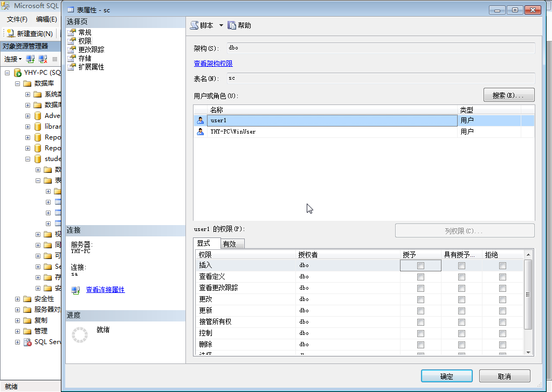Screen dimensions: 552x392
Task: Check 拒绝 for 删除 permission
Action: [503, 345]
